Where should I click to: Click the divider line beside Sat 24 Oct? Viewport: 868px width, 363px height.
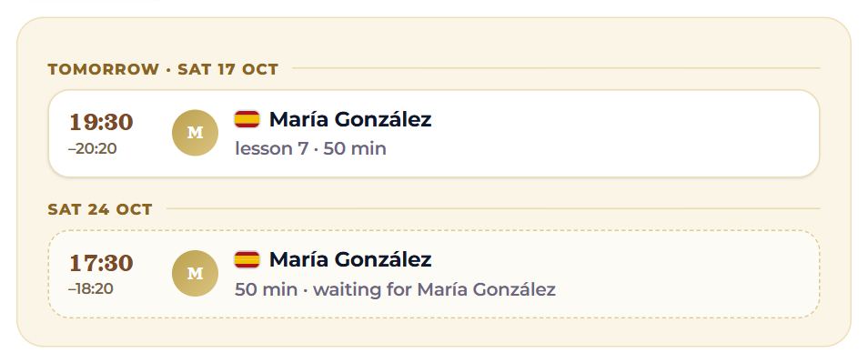tap(492, 209)
